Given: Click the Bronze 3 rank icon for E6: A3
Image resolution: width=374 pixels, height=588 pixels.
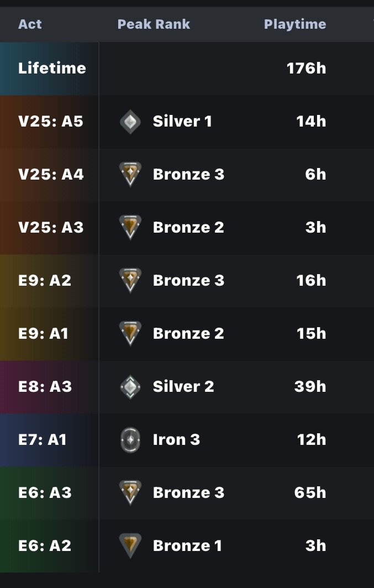Looking at the screenshot, I should click(x=130, y=492).
